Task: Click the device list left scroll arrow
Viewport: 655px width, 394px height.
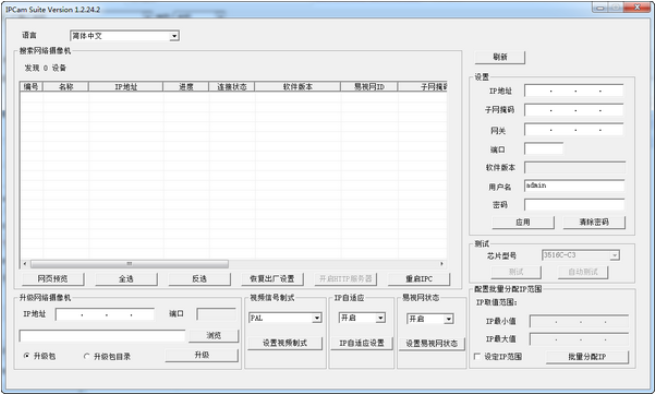Action: click(25, 264)
